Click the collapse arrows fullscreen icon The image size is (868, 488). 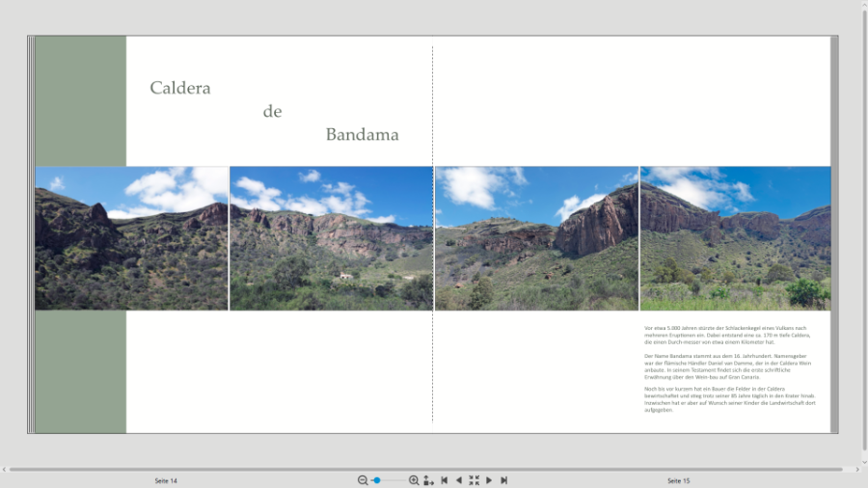coord(474,480)
